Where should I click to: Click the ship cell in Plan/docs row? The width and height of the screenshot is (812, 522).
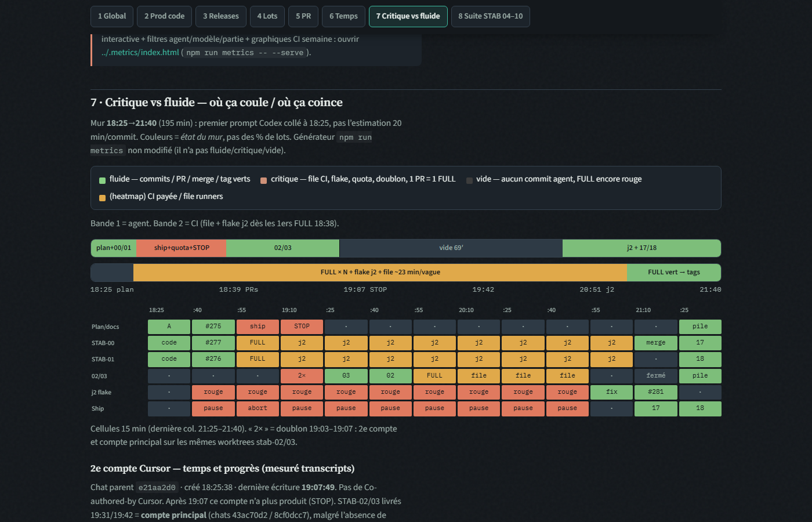coord(258,327)
